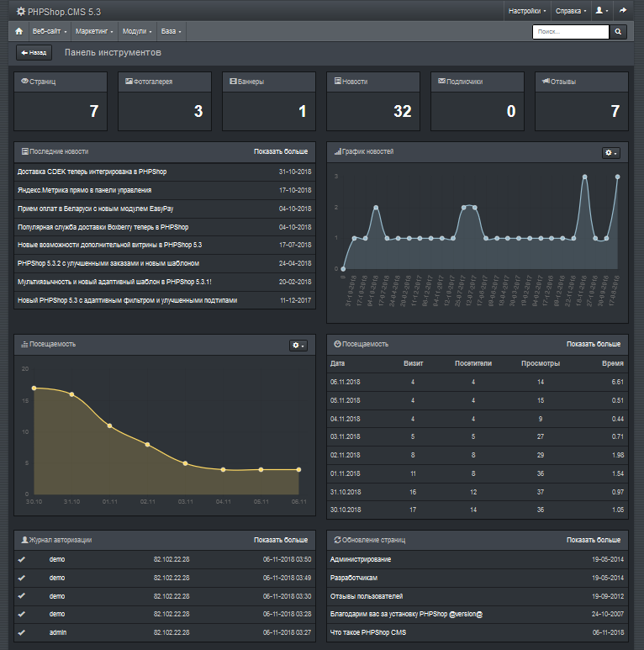The height and width of the screenshot is (650, 644).
Task: Open the Отзывы пользователей page entry
Action: [367, 596]
